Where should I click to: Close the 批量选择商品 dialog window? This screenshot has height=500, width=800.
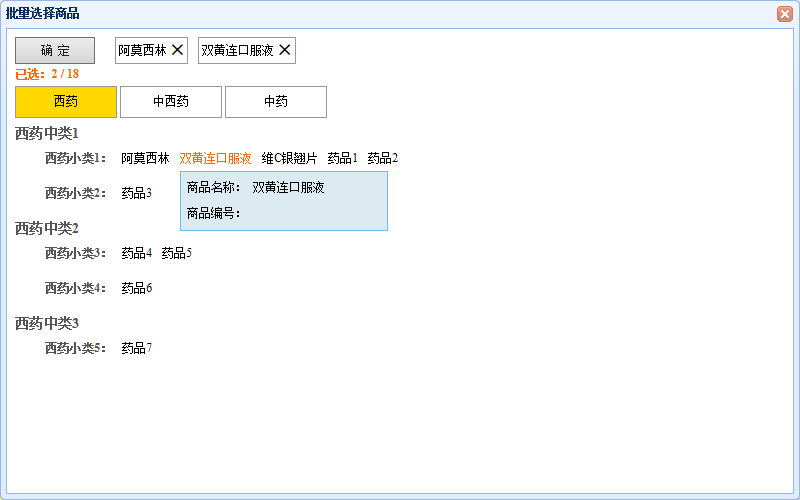tap(785, 14)
